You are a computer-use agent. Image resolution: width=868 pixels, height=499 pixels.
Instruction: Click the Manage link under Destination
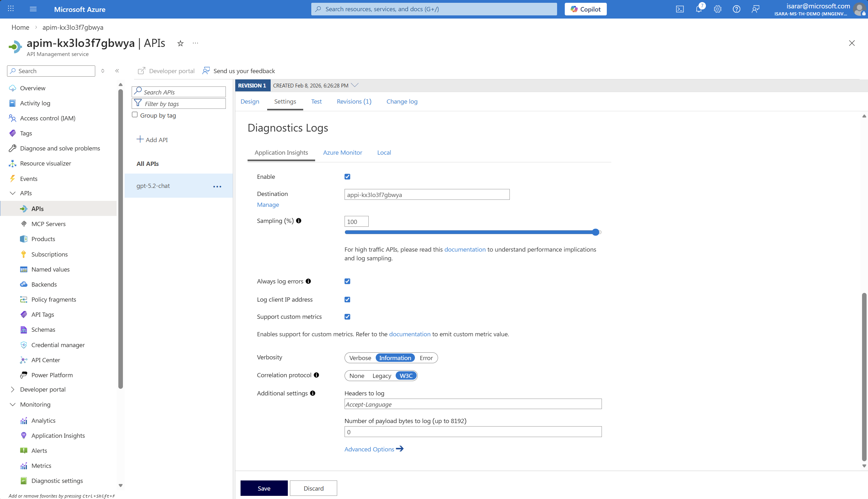pyautogui.click(x=268, y=205)
